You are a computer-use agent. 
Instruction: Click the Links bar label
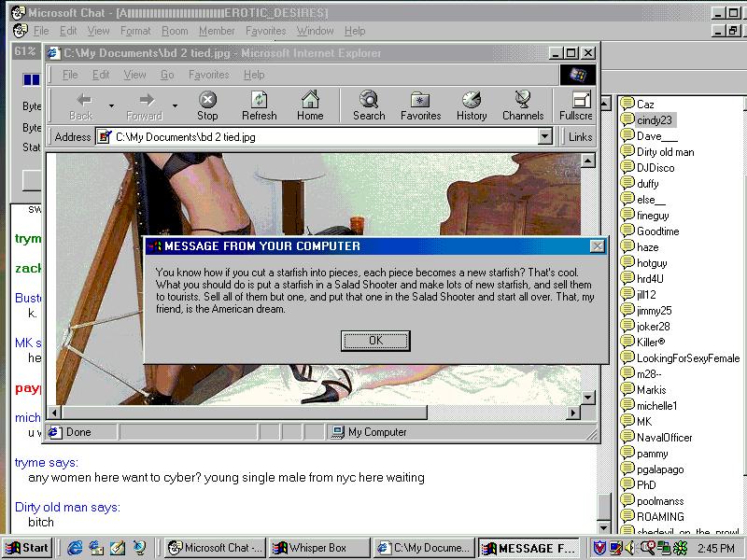tap(580, 137)
